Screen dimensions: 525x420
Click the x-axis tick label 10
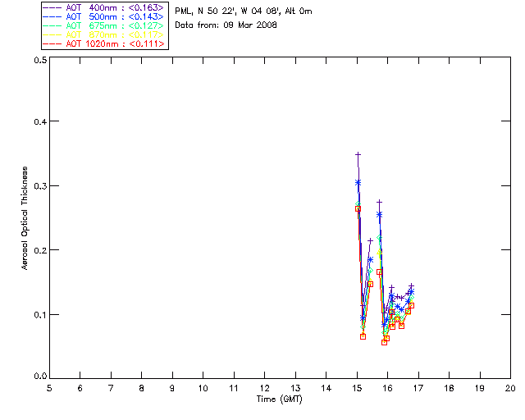(203, 388)
